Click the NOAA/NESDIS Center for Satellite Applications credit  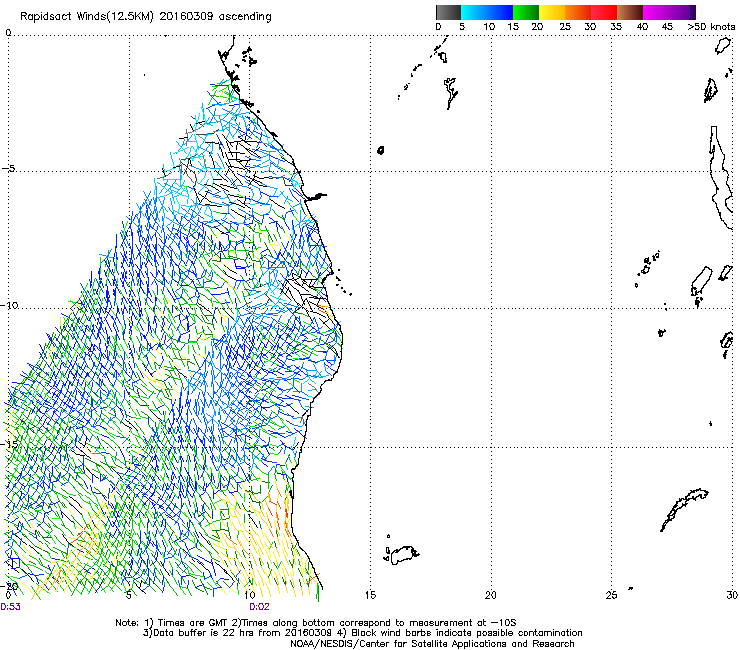[432, 644]
